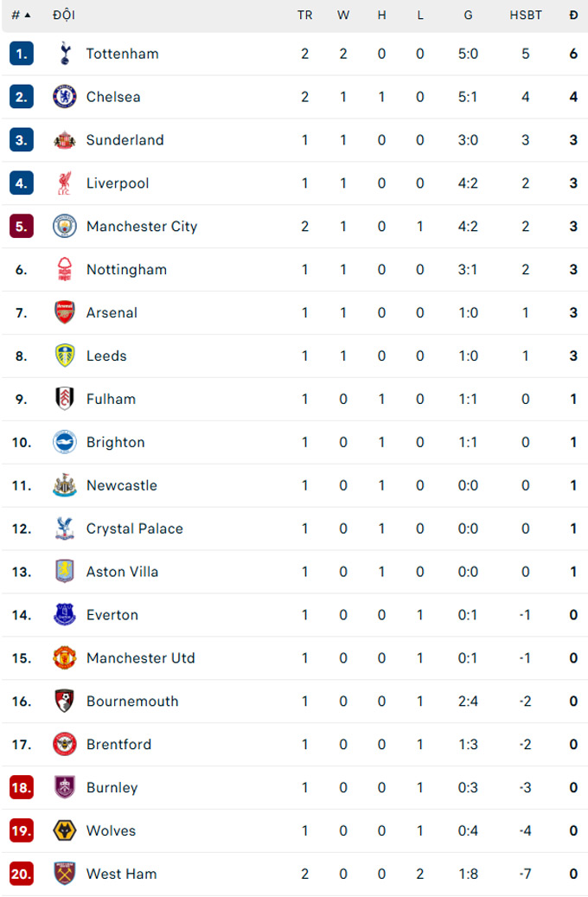Click the blue rank 1 badge
Viewport: 588px width, 897px height.
[21, 54]
